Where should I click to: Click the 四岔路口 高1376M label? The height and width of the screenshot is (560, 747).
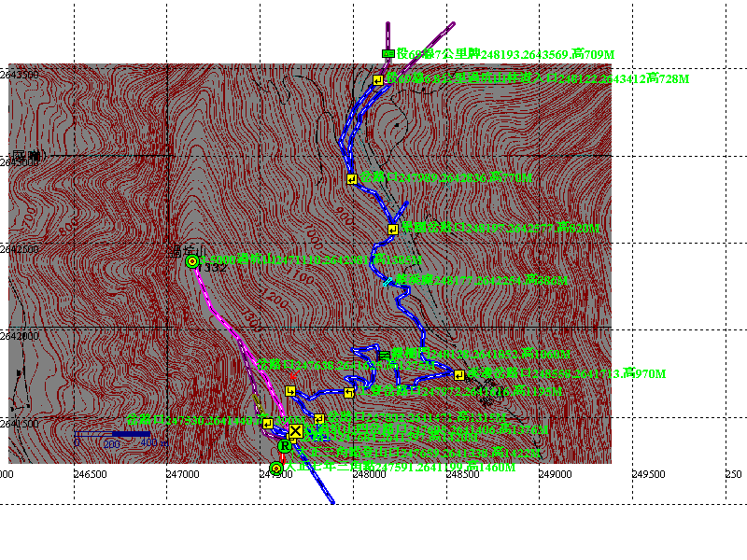click(427, 429)
